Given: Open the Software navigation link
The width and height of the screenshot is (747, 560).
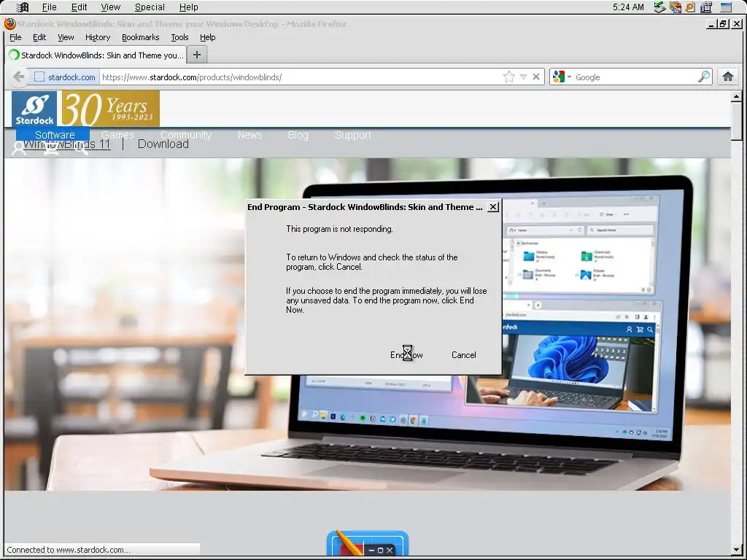Looking at the screenshot, I should coord(55,135).
